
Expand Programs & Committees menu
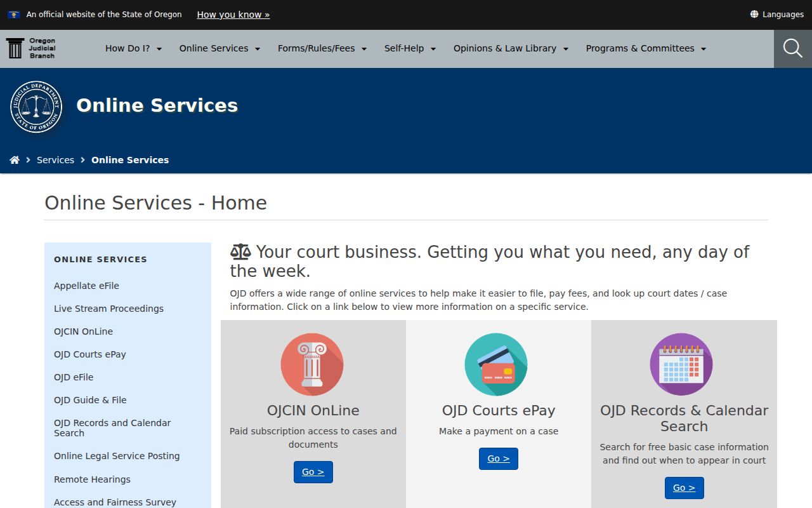[x=646, y=48]
